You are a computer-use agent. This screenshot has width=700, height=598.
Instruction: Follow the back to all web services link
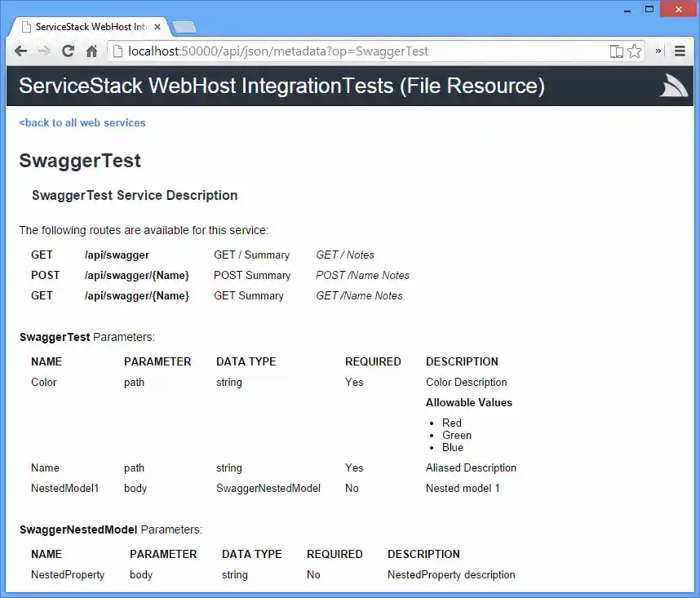82,122
